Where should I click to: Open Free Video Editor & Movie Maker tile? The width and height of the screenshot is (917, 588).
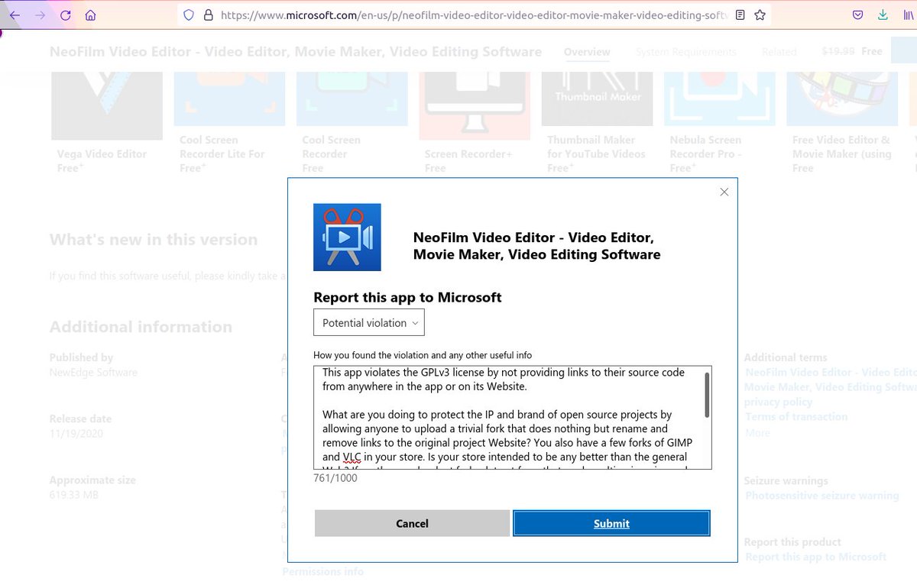pyautogui.click(x=842, y=122)
